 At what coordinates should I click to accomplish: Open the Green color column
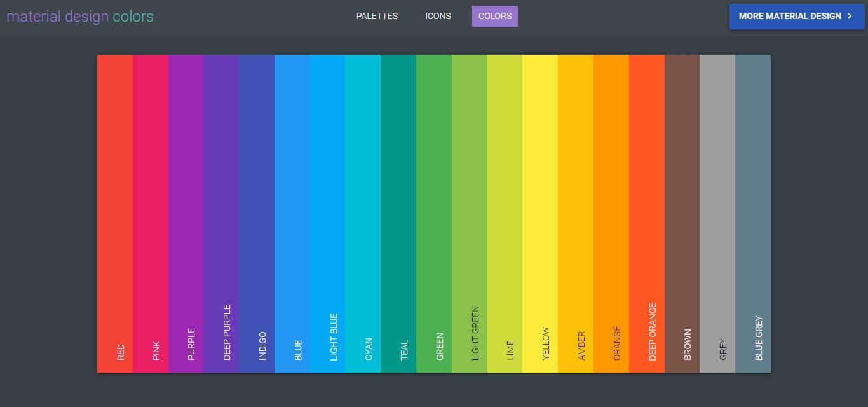(434, 214)
